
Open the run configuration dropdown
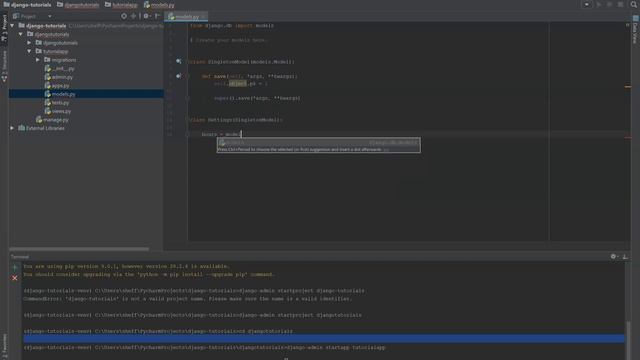tap(587, 4)
